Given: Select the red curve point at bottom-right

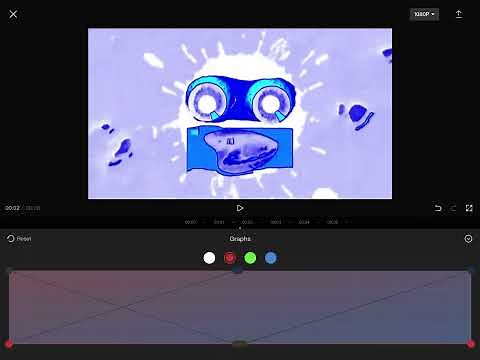Looking at the screenshot, I should [471, 344].
